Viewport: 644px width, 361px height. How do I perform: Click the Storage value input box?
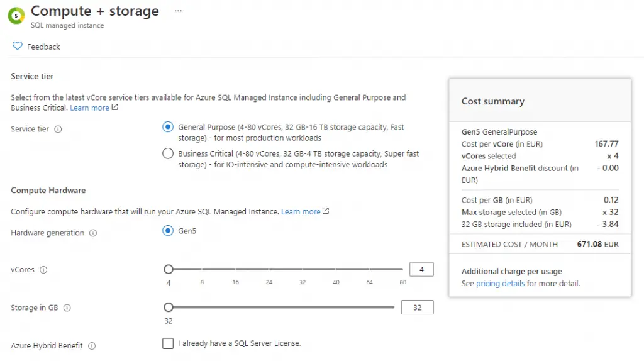point(418,307)
